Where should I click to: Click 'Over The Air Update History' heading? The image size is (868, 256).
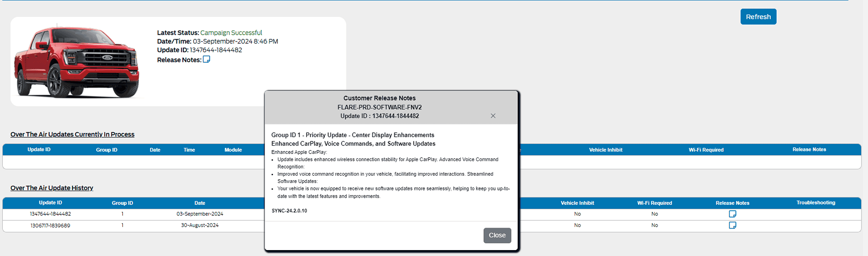tap(52, 188)
